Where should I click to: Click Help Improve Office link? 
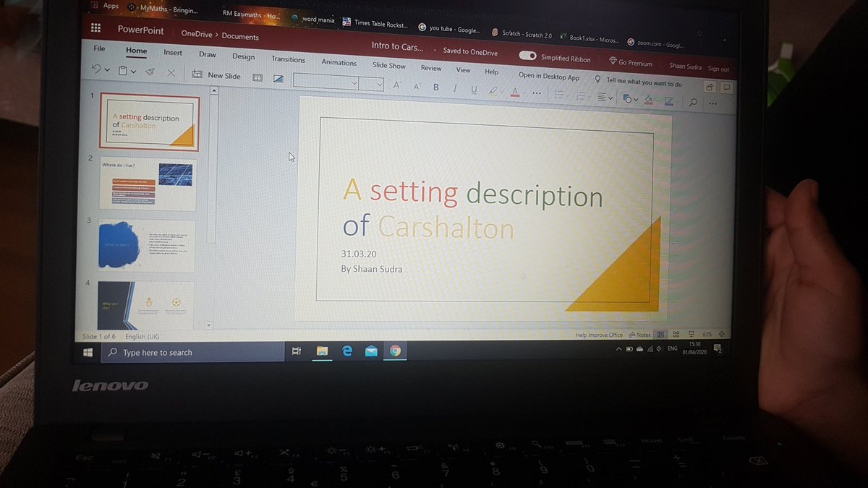pyautogui.click(x=599, y=335)
